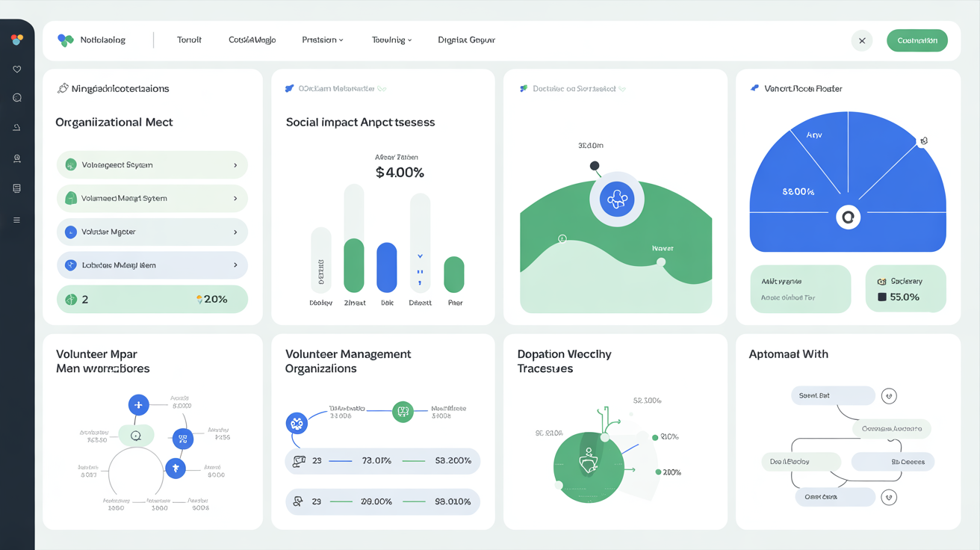The image size is (980, 550).
Task: Select the document list icon in sidebar
Action: [16, 189]
